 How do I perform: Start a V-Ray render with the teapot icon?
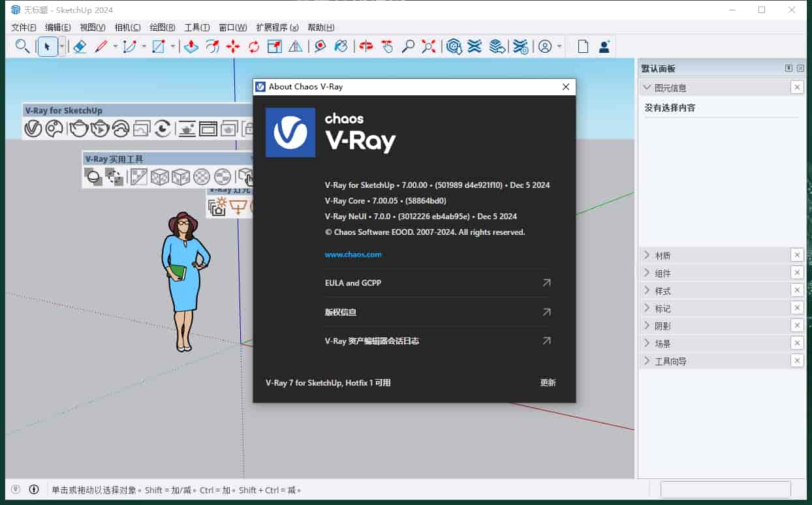pyautogui.click(x=78, y=129)
